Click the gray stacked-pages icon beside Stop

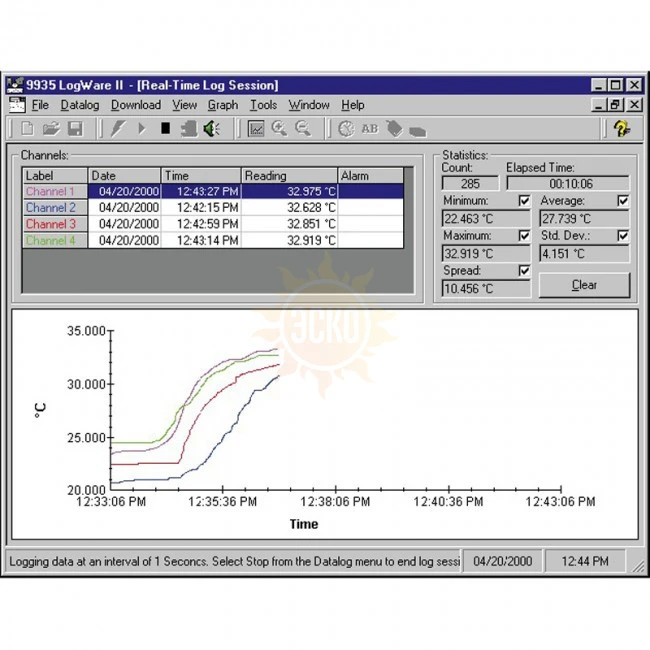pyautogui.click(x=189, y=129)
